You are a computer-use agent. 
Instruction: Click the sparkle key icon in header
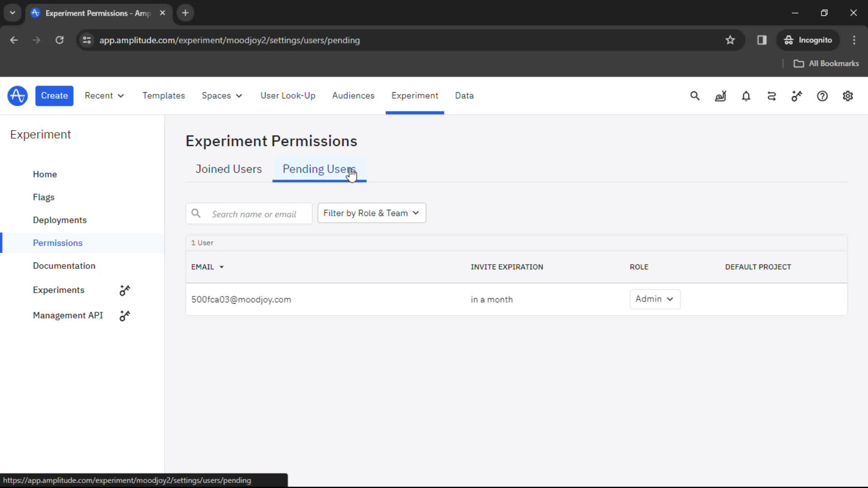pyautogui.click(x=797, y=96)
